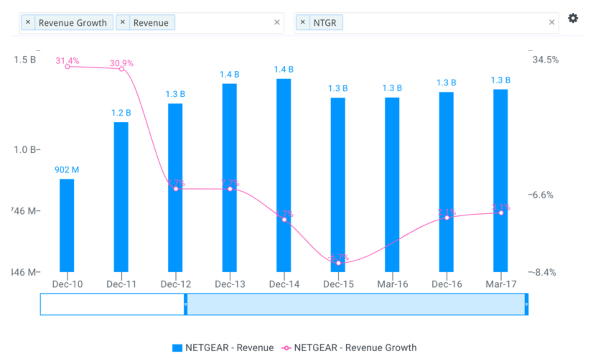Click the Dec-10 x-axis label
The width and height of the screenshot is (593, 364).
coord(67,284)
